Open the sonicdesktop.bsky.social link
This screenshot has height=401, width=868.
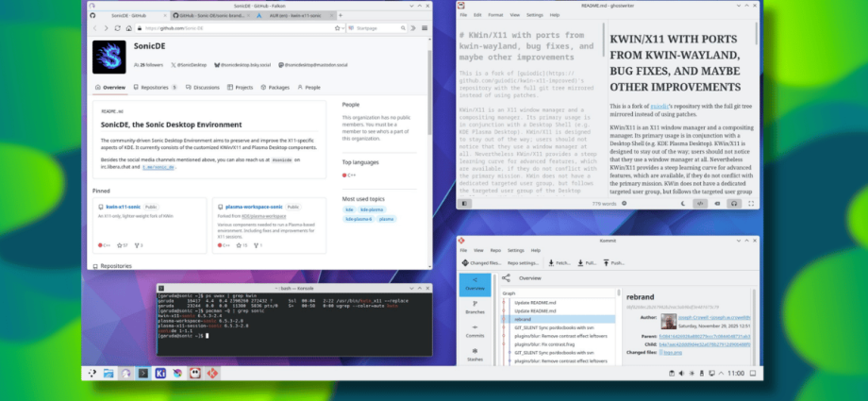coord(242,65)
